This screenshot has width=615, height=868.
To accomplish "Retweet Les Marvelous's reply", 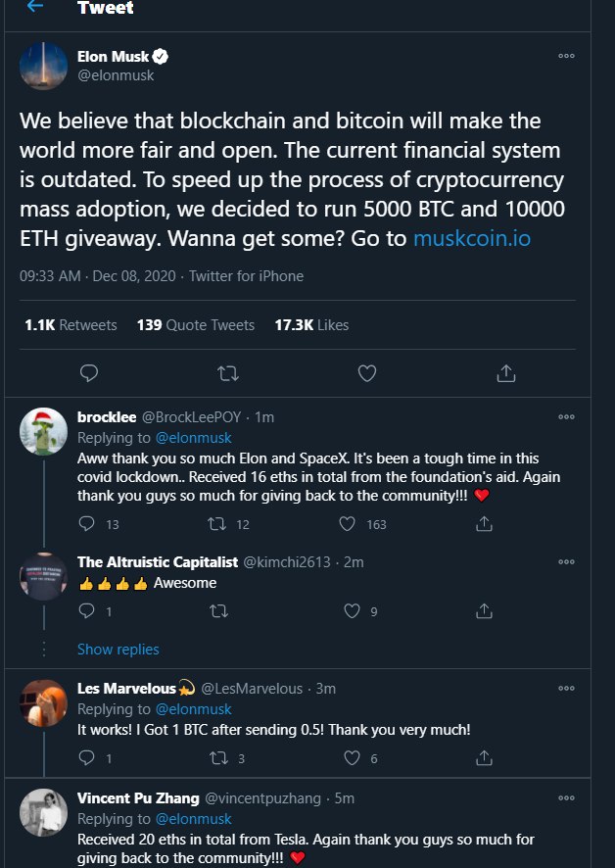I will pos(220,757).
